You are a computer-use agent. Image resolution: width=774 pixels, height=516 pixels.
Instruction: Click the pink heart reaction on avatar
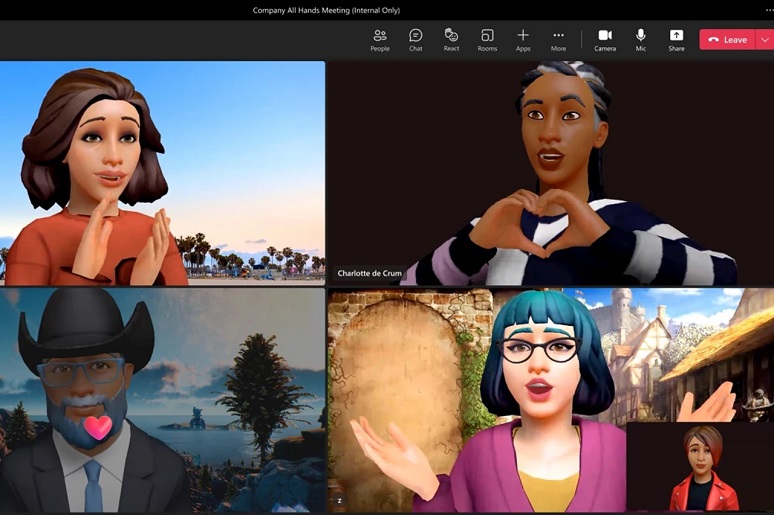pyautogui.click(x=97, y=428)
